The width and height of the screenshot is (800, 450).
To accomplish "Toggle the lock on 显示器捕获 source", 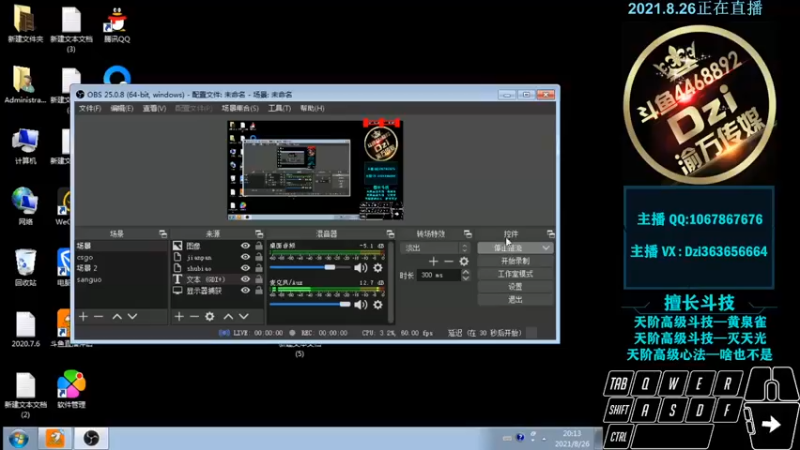I will (x=259, y=290).
